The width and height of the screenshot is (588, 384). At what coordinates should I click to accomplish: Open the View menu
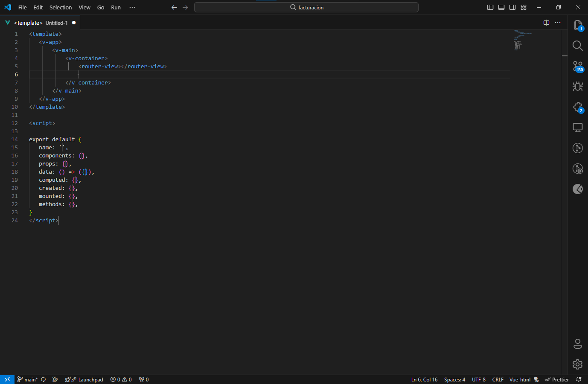(84, 7)
